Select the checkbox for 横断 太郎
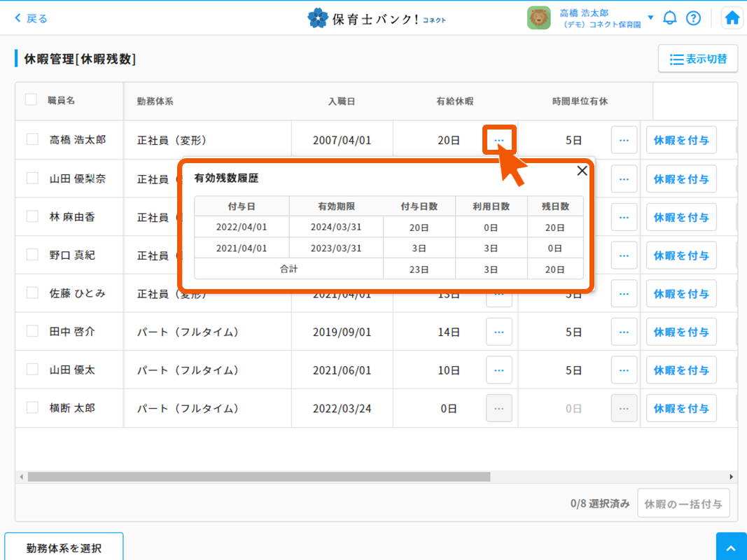The image size is (747, 560). 32,407
